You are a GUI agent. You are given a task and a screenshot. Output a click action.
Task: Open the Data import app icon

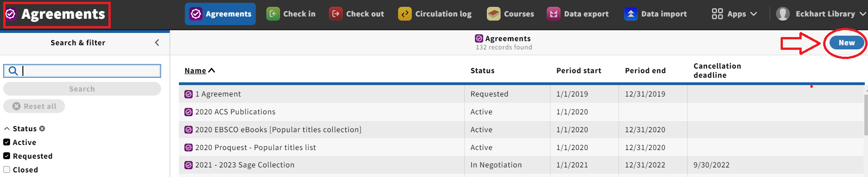click(631, 14)
